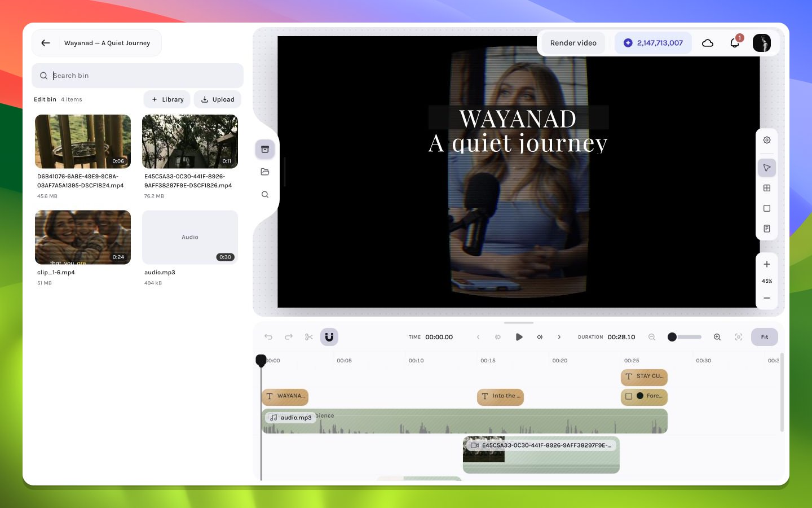The width and height of the screenshot is (812, 508).
Task: Step to previous frame chevron
Action: coord(478,337)
